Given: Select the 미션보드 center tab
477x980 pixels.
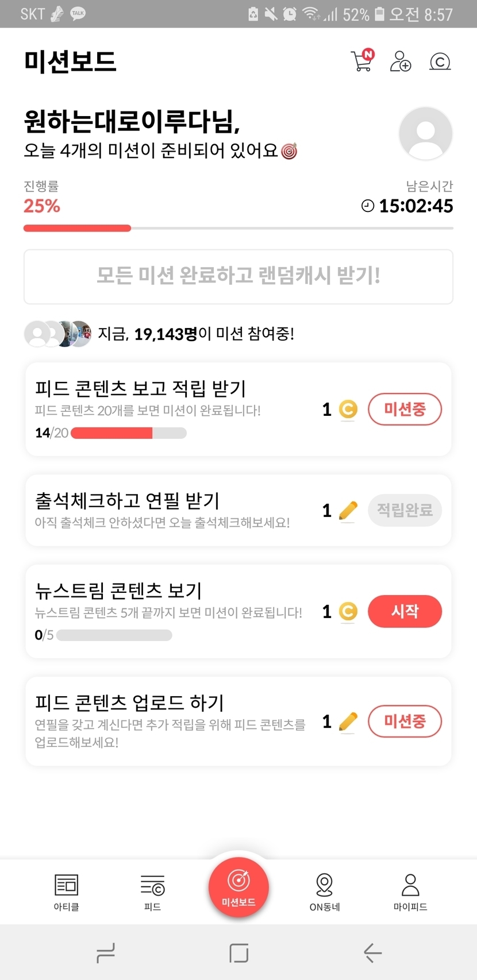Looking at the screenshot, I should pos(238,886).
